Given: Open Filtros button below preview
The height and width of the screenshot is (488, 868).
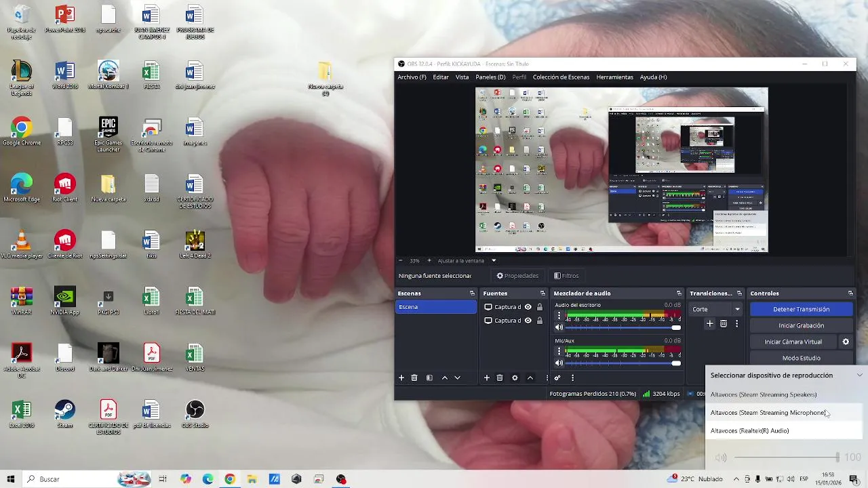Looking at the screenshot, I should [566, 276].
